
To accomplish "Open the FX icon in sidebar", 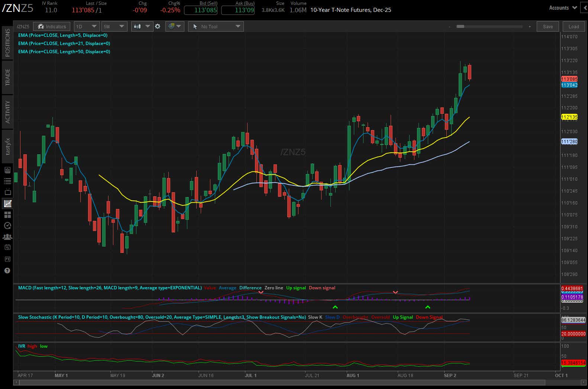I will (x=7, y=259).
